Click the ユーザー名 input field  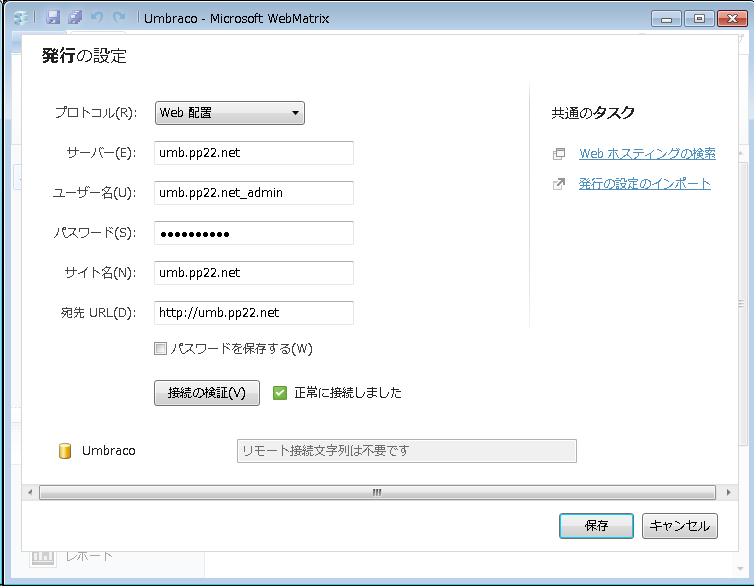click(x=254, y=193)
